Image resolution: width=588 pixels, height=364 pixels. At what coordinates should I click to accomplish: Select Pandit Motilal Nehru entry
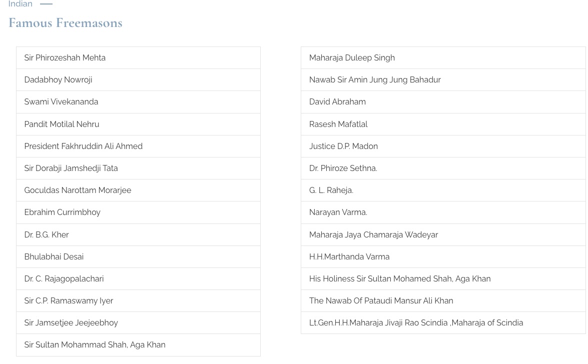[62, 124]
